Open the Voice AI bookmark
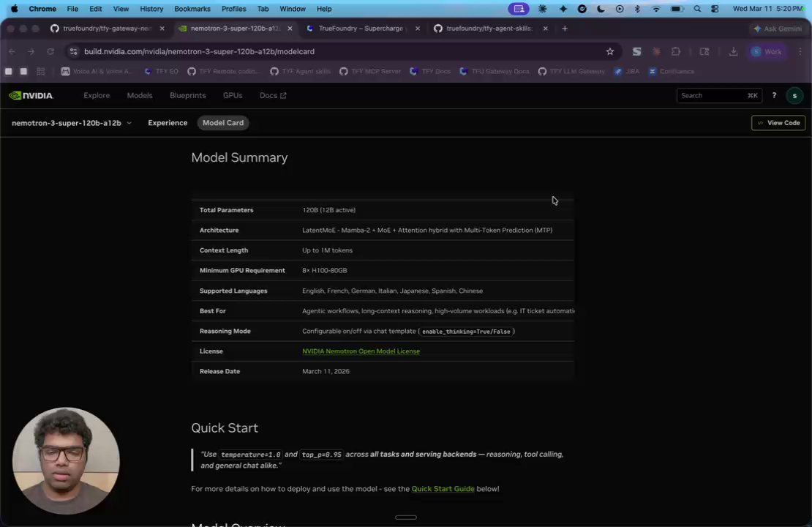The image size is (812, 527). [97, 72]
